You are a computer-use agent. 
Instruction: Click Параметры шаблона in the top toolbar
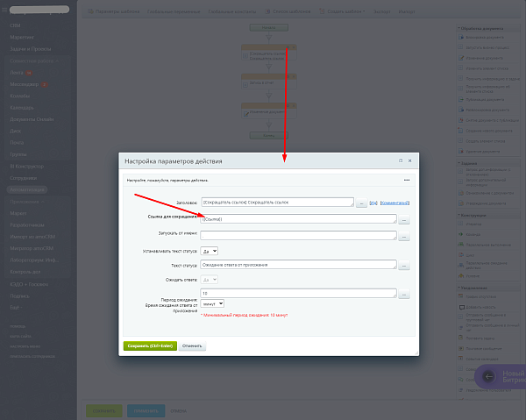point(114,11)
